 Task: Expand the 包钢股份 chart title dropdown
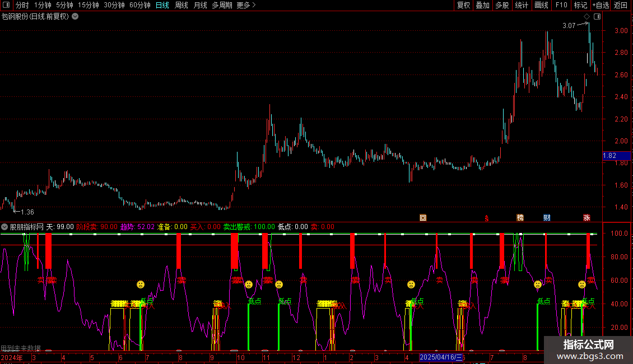pos(75,16)
